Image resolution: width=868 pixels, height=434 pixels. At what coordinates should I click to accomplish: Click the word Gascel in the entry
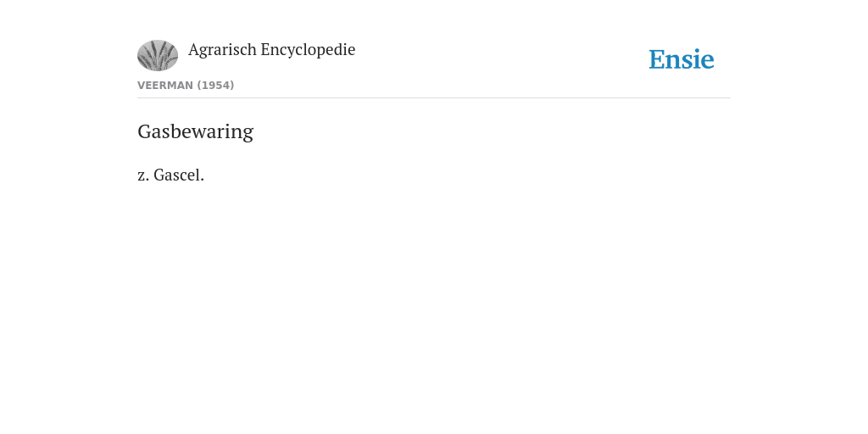click(x=176, y=175)
